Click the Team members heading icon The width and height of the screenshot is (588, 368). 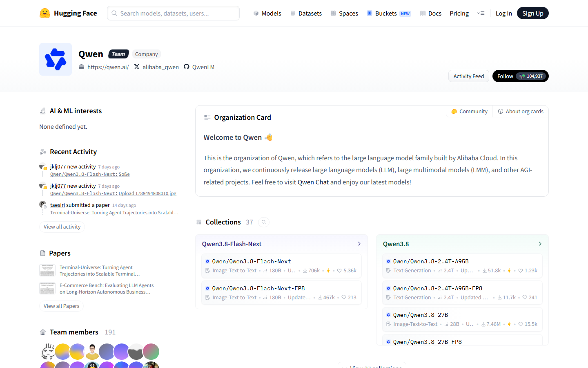43,332
